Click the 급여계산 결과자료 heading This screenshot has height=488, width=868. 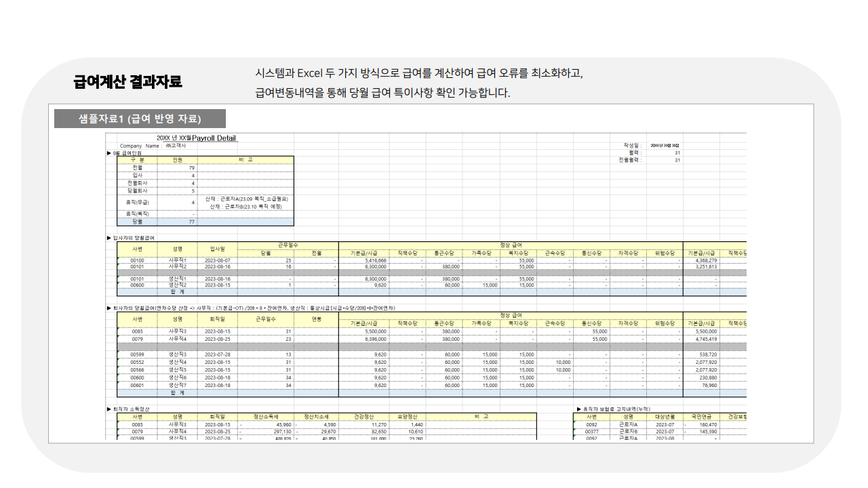[127, 82]
